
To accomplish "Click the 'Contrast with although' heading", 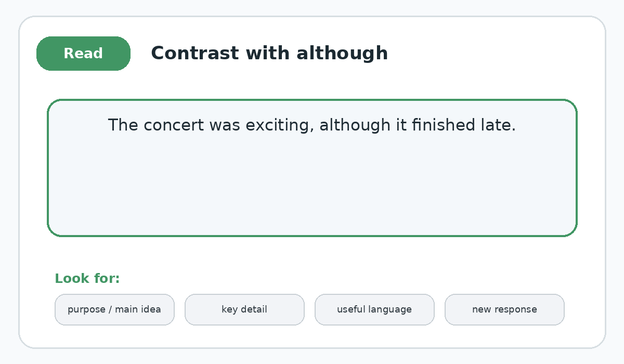I will (x=269, y=53).
